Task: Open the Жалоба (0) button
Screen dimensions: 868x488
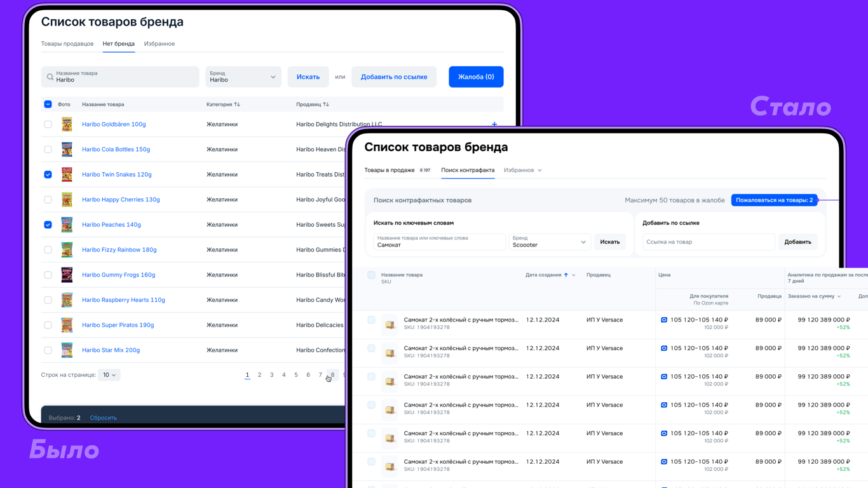Action: 476,77
